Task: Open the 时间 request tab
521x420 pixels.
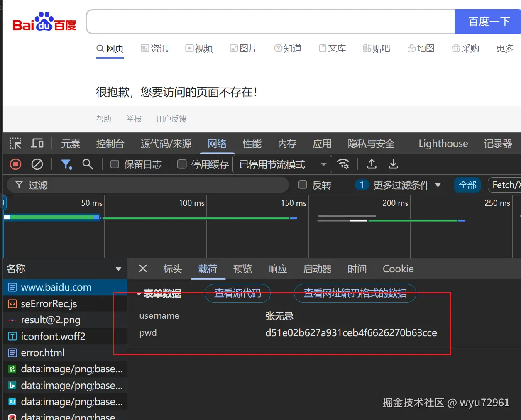Action: [x=357, y=269]
